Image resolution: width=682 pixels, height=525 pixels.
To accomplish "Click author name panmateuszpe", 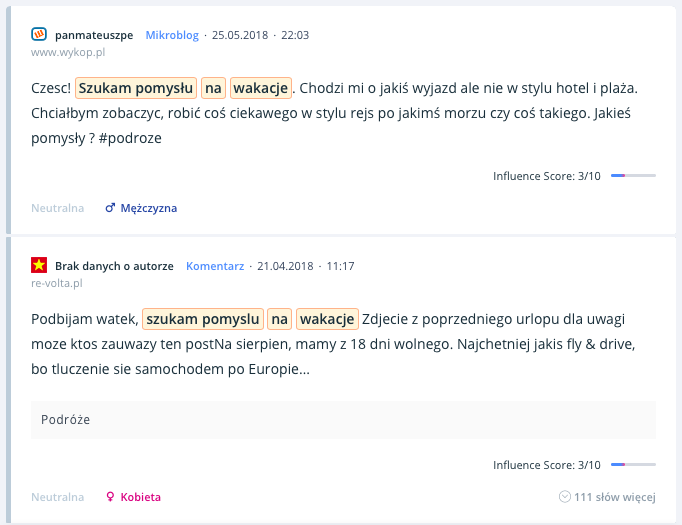I will [x=94, y=35].
